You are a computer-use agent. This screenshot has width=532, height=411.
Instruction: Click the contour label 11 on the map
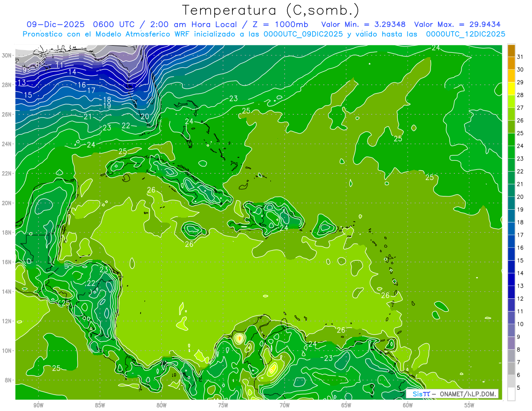[x=60, y=65]
